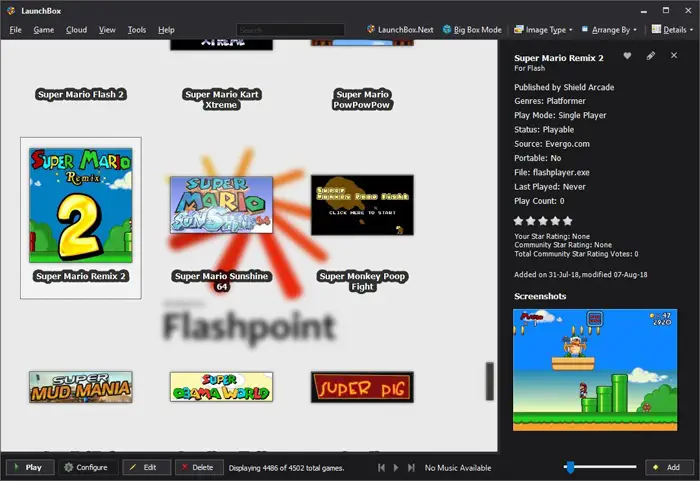This screenshot has height=481, width=700.
Task: Rate the game three stars
Action: [543, 221]
